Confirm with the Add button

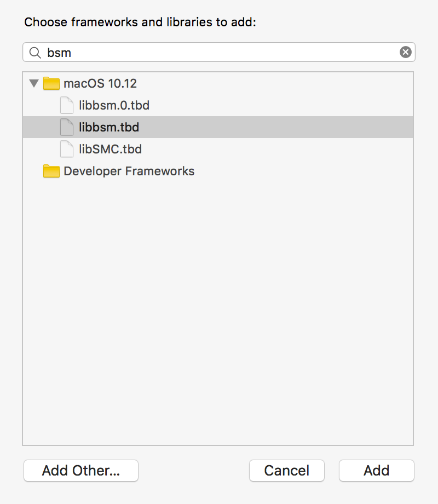click(376, 470)
